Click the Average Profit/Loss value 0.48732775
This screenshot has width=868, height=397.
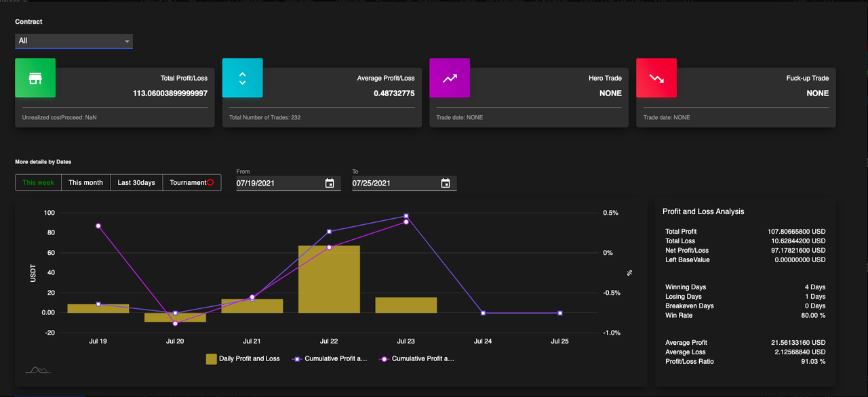point(394,93)
